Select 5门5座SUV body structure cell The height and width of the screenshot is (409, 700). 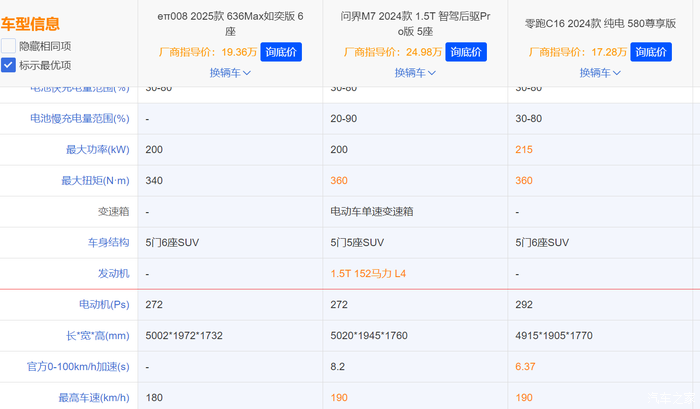[357, 243]
